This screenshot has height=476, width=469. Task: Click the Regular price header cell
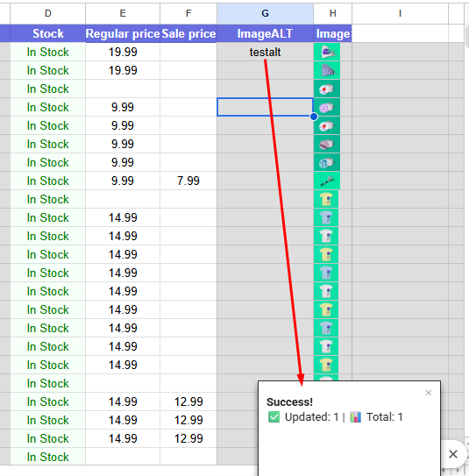point(123,33)
